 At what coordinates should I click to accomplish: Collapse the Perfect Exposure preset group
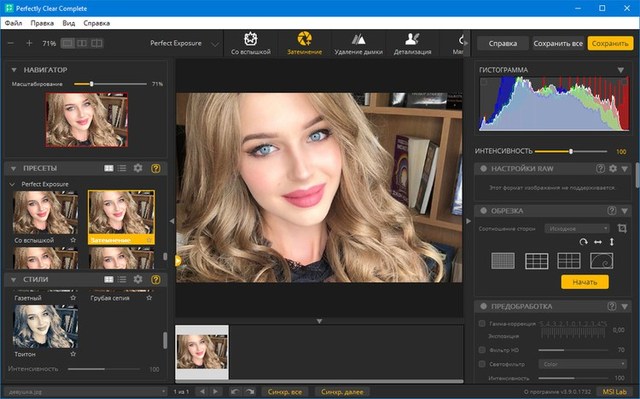pyautogui.click(x=12, y=184)
